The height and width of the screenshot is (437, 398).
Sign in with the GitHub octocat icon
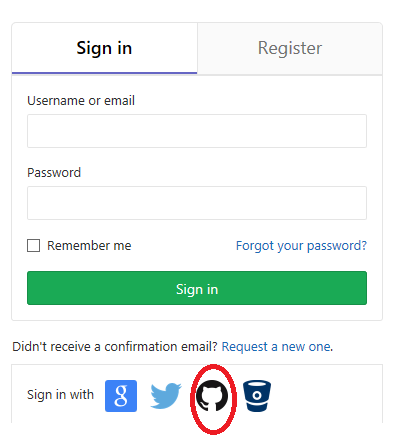[212, 396]
